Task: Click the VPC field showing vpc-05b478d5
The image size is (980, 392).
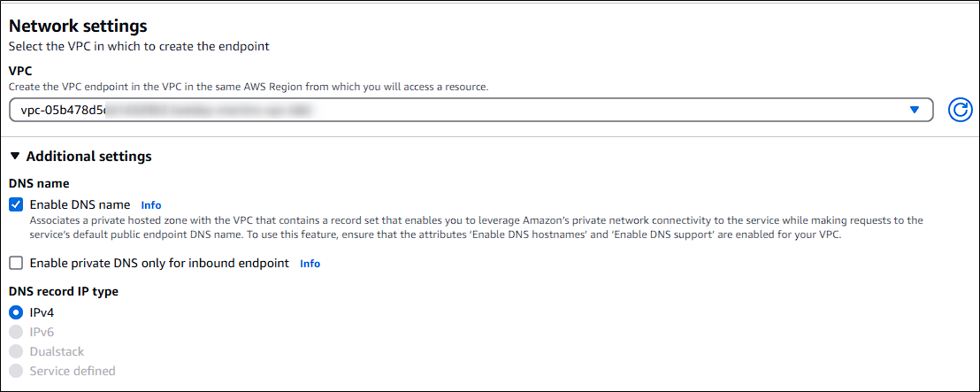Action: click(471, 110)
